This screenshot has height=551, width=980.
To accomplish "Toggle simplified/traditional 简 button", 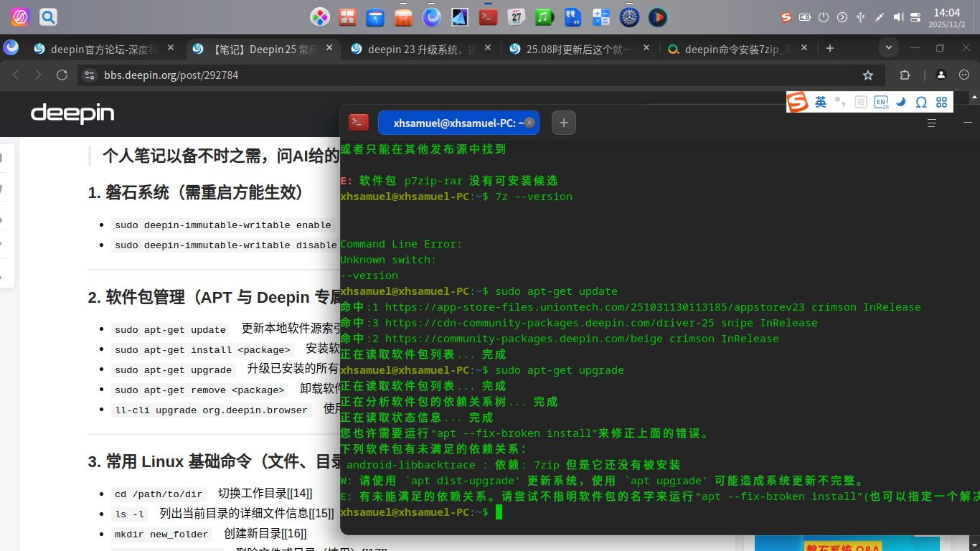I will 861,103.
